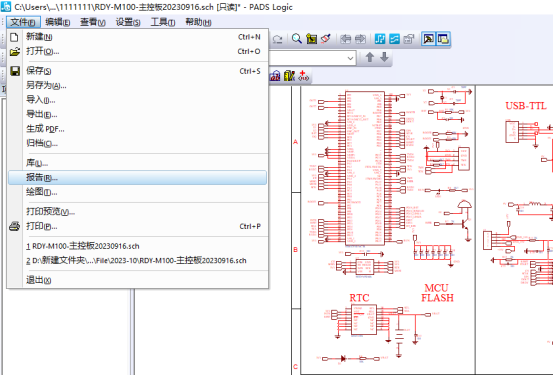This screenshot has width=554, height=376.
Task: Select the Zoom magnifier tool
Action: (297, 39)
